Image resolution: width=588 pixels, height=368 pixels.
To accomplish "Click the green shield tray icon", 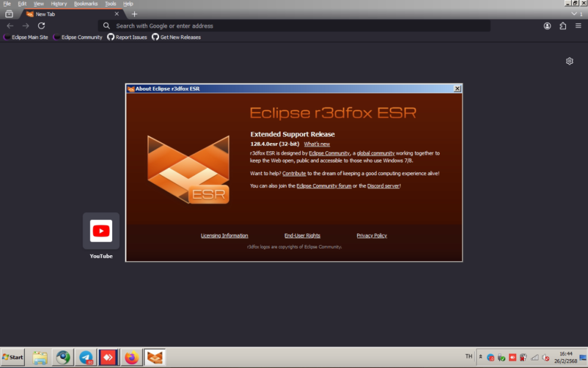I will coord(501,357).
